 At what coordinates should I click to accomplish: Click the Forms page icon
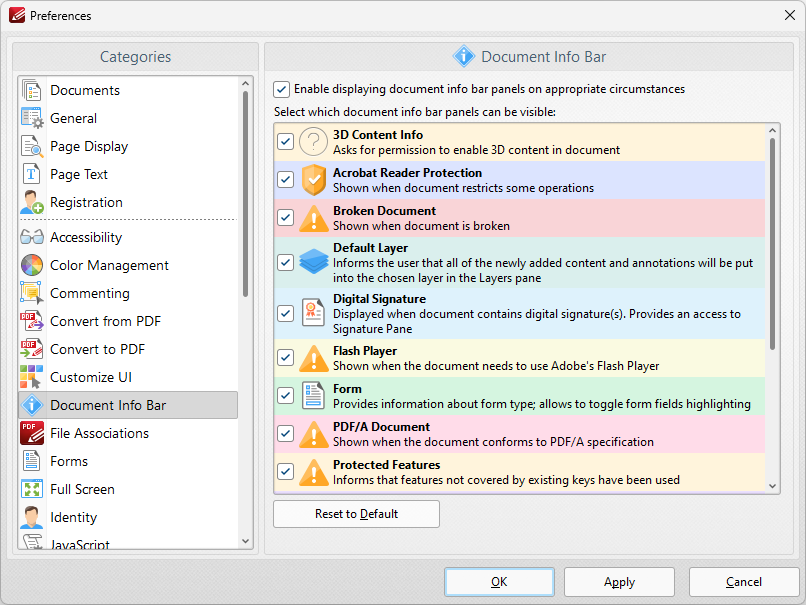[32, 462]
